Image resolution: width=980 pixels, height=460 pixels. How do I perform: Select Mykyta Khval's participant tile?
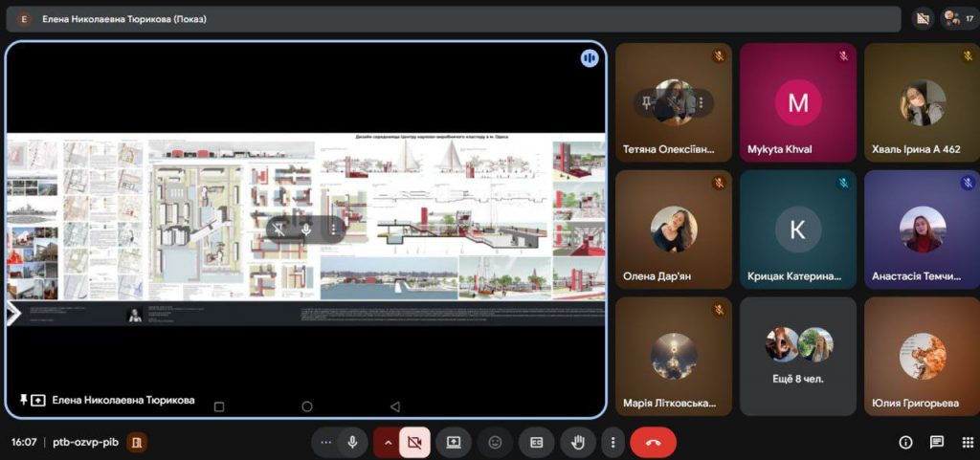pyautogui.click(x=798, y=102)
